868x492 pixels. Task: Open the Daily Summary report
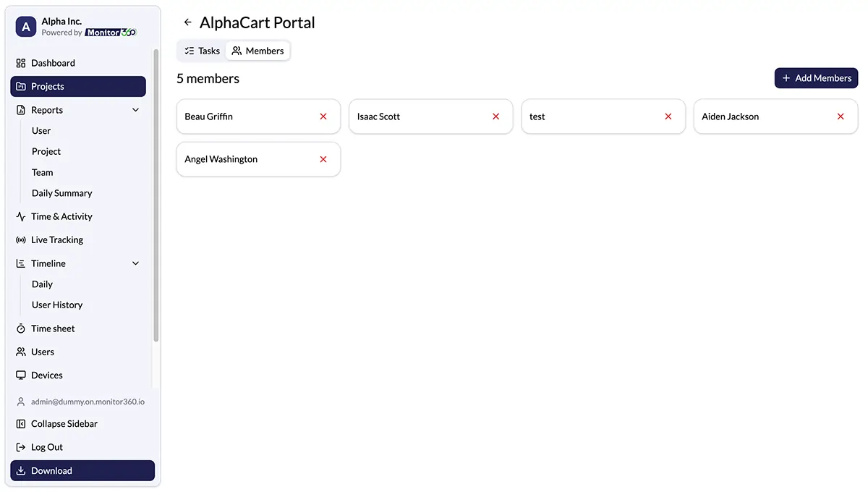point(61,192)
